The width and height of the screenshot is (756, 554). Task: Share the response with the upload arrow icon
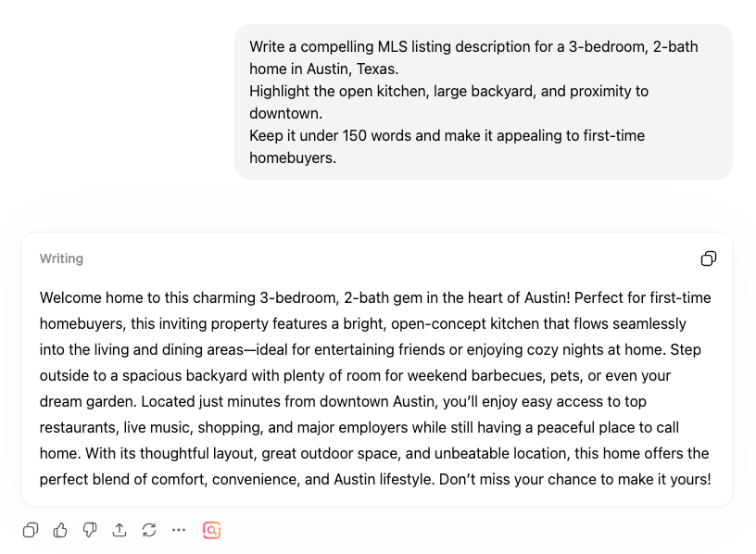pos(120,530)
